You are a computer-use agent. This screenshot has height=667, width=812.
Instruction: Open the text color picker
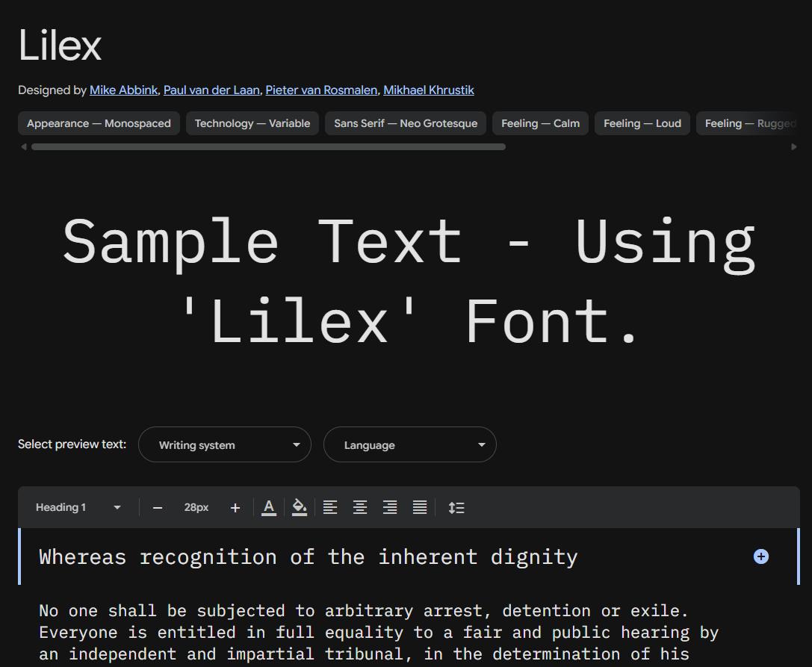[x=269, y=507]
